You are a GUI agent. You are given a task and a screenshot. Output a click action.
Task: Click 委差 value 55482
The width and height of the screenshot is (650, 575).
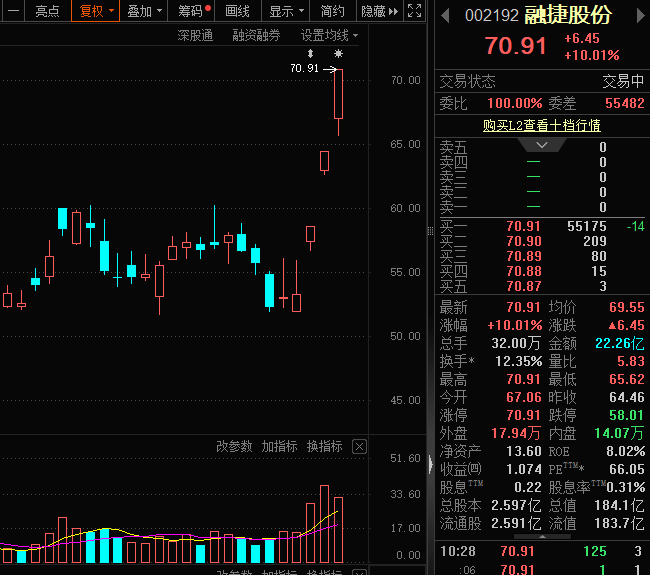pos(625,103)
